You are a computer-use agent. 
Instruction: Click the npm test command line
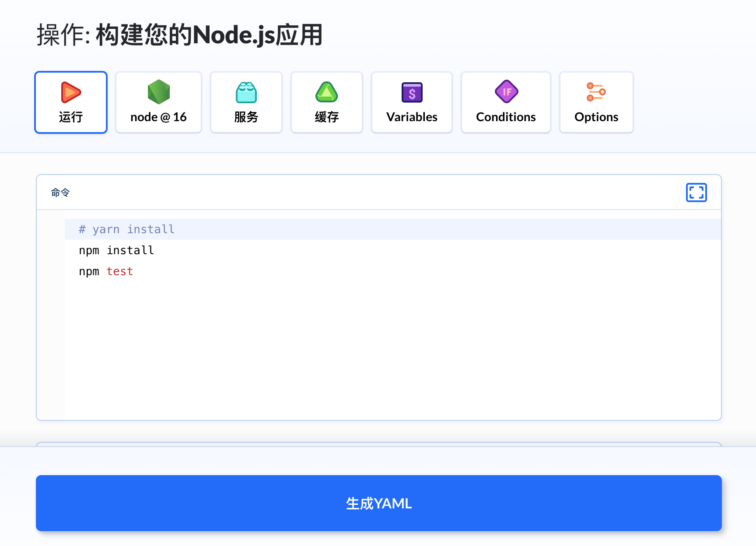pyautogui.click(x=106, y=271)
